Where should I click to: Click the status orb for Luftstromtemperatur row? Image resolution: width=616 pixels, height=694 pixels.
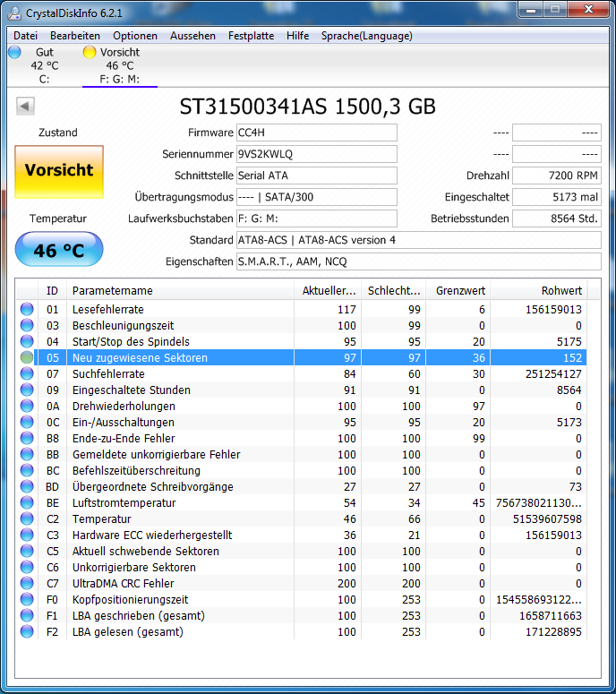coord(27,502)
